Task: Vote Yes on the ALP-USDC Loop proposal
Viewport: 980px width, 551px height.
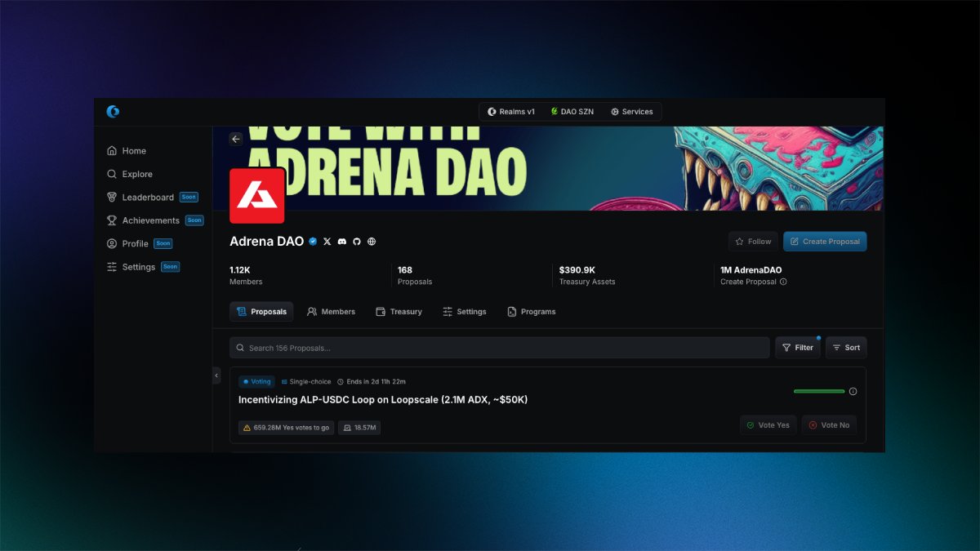Action: [768, 425]
